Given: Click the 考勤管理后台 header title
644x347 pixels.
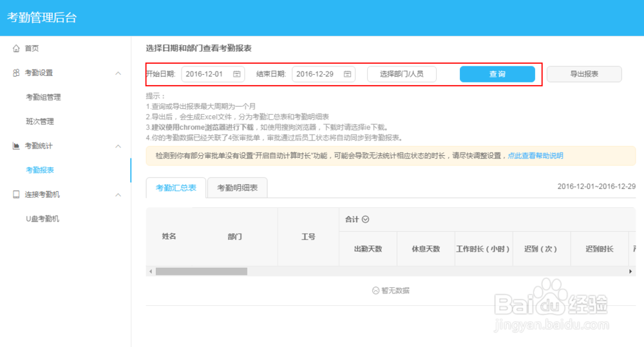Looking at the screenshot, I should (x=42, y=17).
